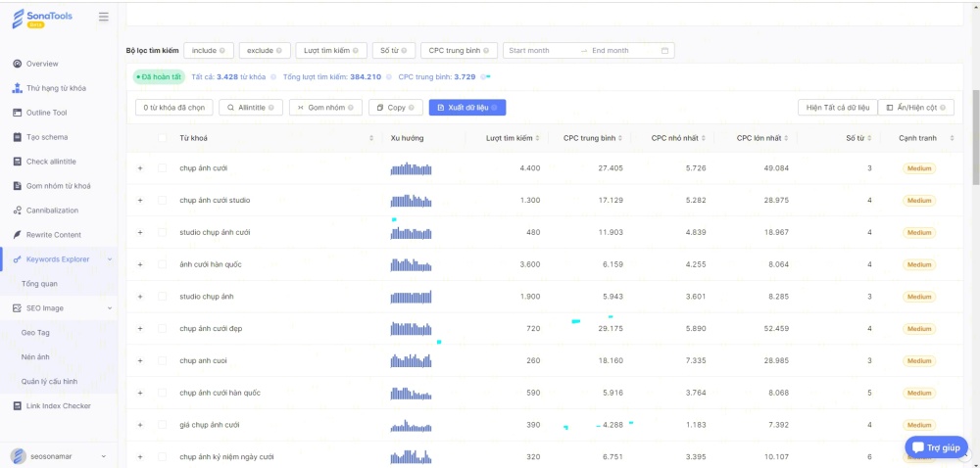Screen dimensions: 980x468
Task: Select the Outline Tool sidebar icon
Action: click(x=18, y=113)
